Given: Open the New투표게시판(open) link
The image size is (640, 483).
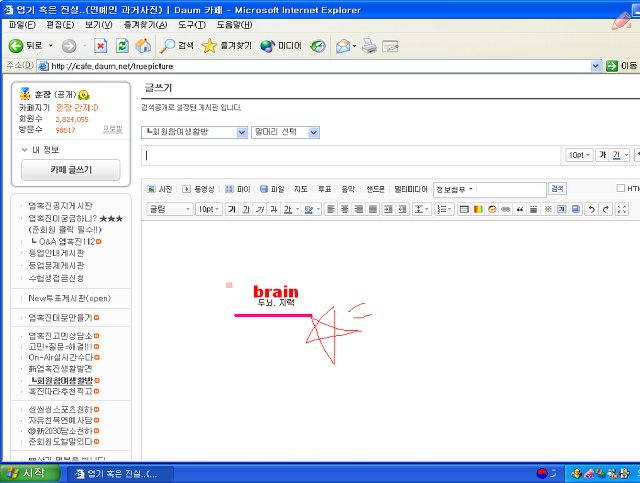Looking at the screenshot, I should tap(69, 298).
